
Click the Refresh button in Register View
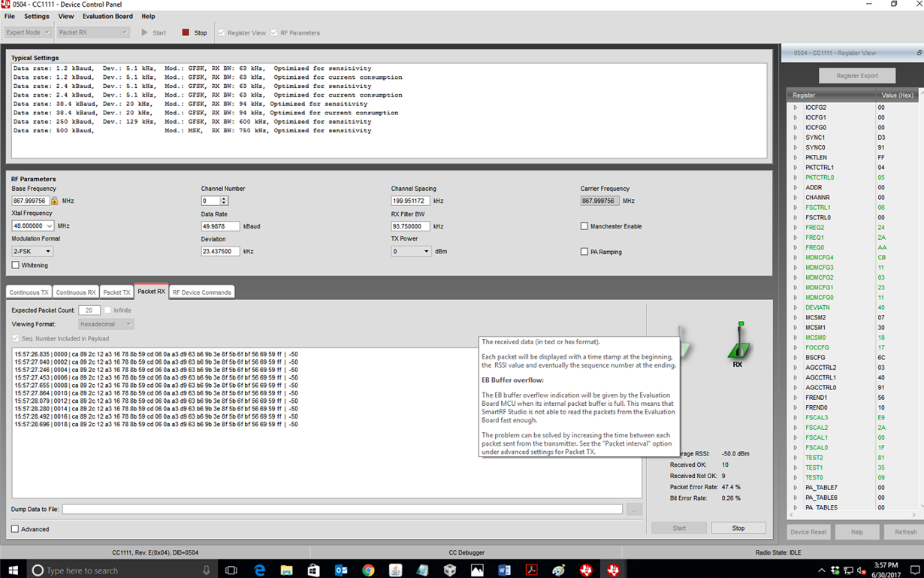(905, 531)
